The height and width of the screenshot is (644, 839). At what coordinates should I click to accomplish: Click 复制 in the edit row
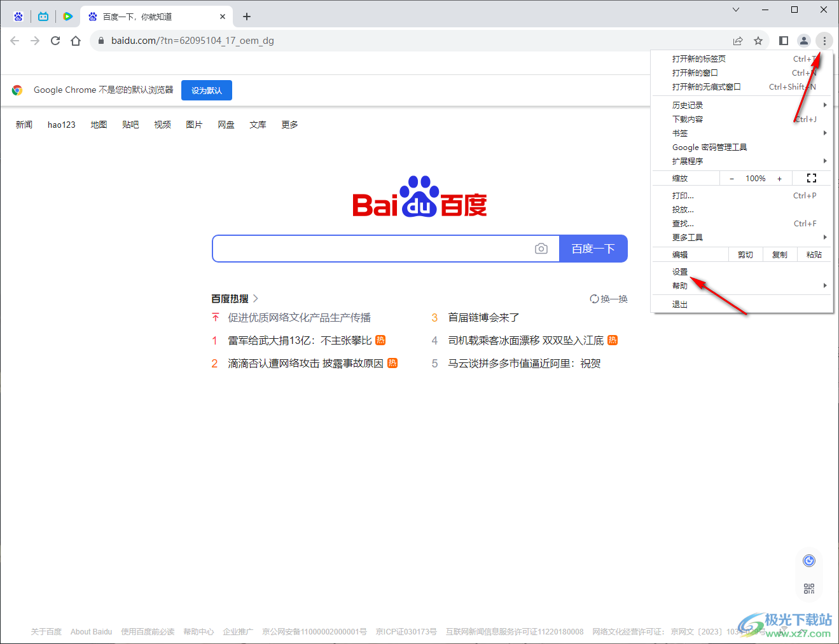point(780,254)
